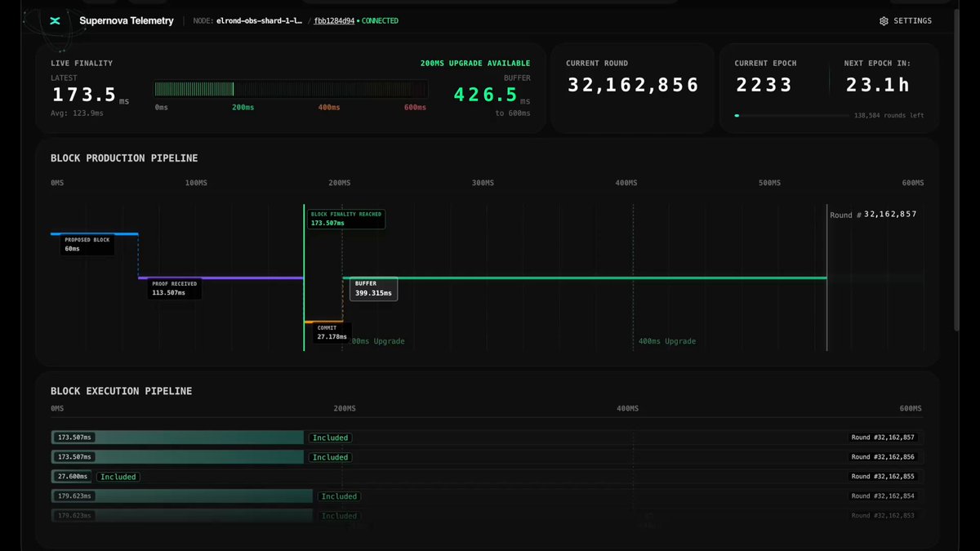Select the buffer value 426.5

(486, 95)
